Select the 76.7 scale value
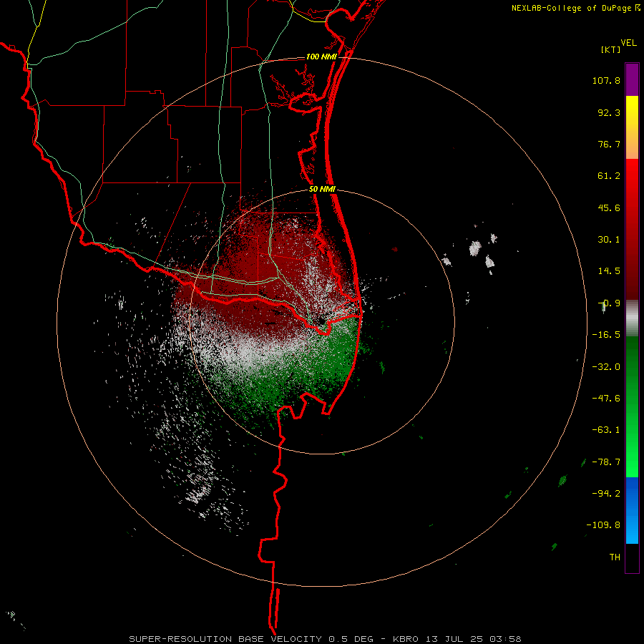The image size is (644, 644). 609,144
